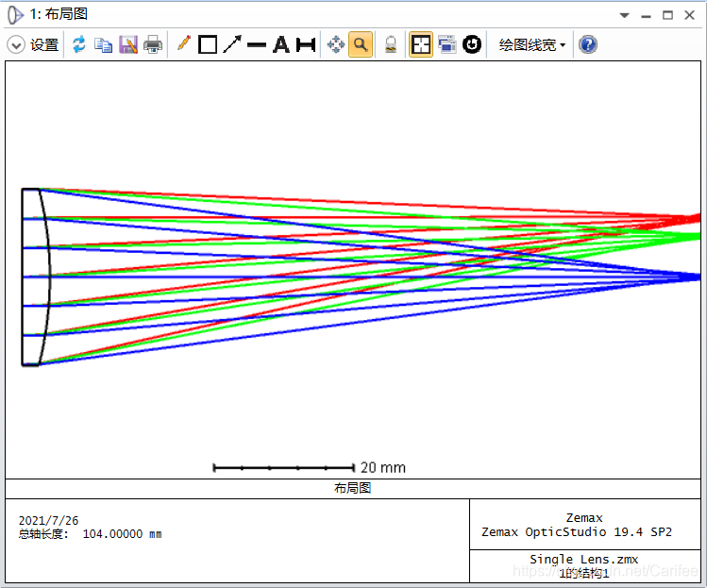Print the layout with the printer icon
The height and width of the screenshot is (588, 707).
coord(153,44)
